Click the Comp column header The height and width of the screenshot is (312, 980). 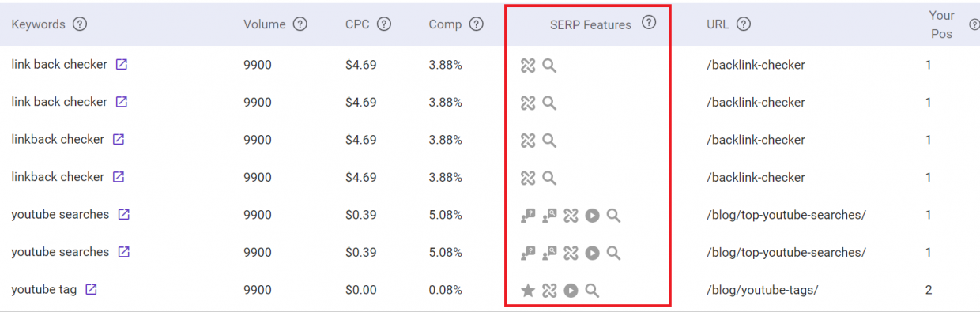click(445, 24)
